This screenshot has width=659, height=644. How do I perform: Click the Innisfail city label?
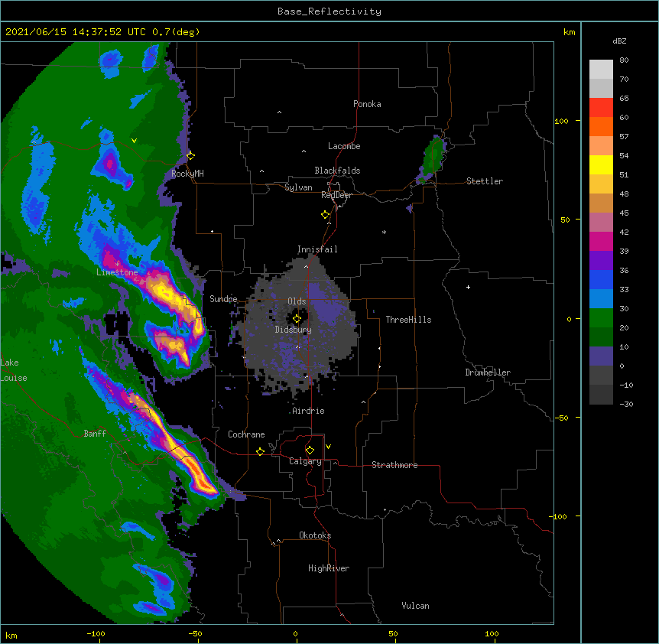(317, 249)
